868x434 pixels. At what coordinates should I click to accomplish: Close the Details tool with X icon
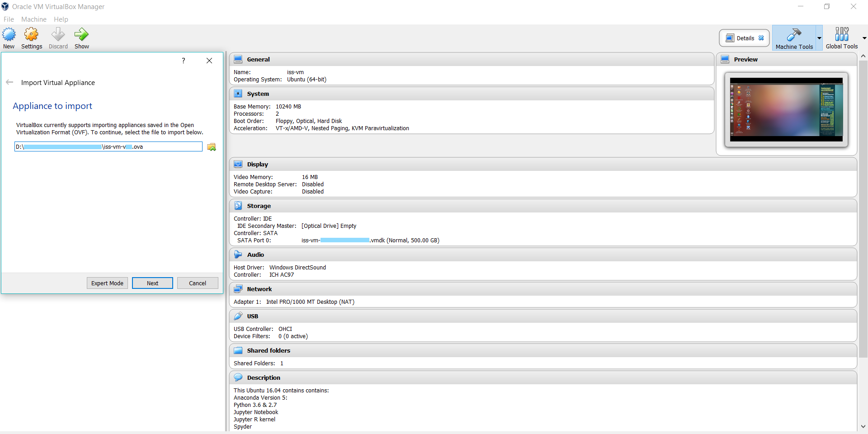pyautogui.click(x=761, y=38)
